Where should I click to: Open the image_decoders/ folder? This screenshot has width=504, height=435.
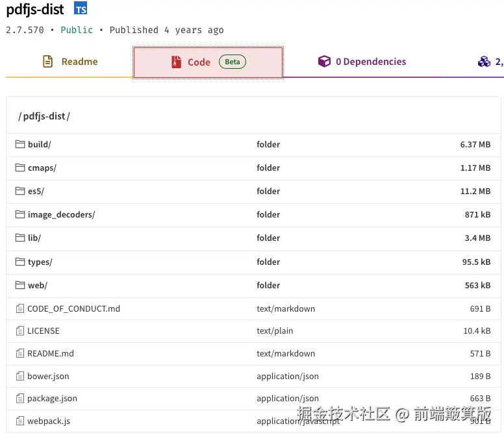tap(62, 214)
